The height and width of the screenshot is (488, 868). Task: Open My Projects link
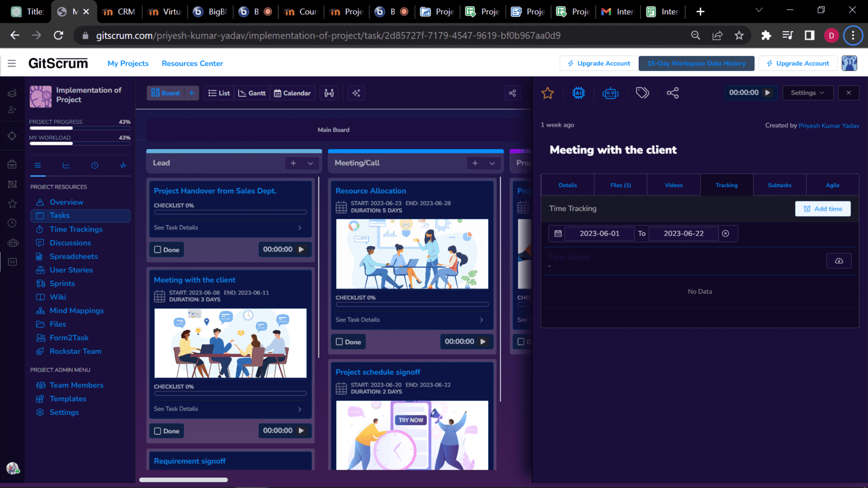(x=128, y=63)
